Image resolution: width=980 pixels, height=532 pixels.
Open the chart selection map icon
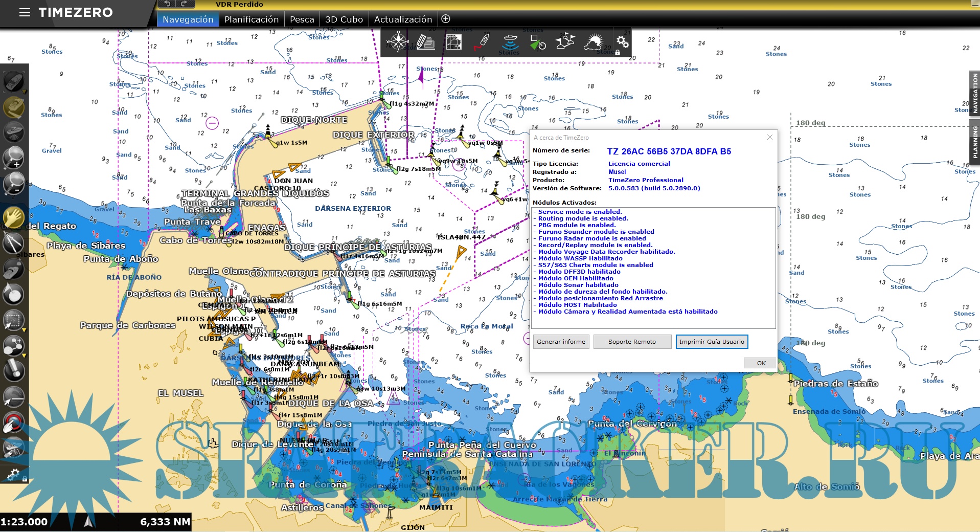click(453, 42)
